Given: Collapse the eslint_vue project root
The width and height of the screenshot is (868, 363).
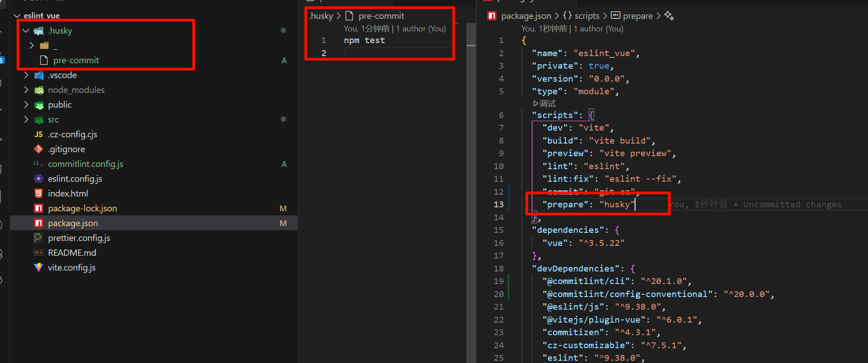Looking at the screenshot, I should tap(17, 16).
